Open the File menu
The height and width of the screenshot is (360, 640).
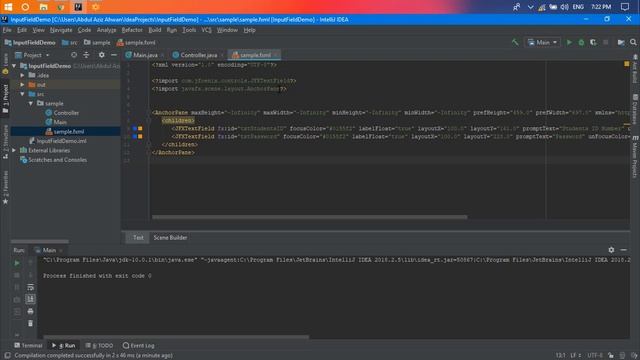tap(7, 30)
